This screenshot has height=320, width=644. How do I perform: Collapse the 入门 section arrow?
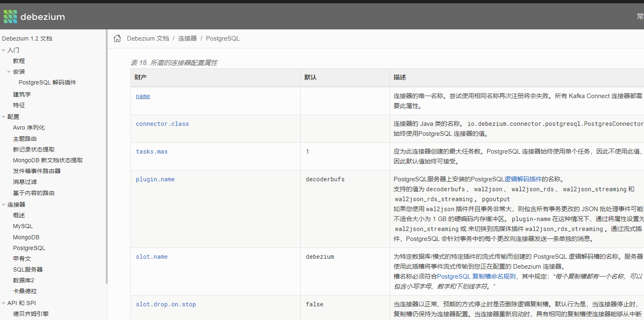point(4,50)
